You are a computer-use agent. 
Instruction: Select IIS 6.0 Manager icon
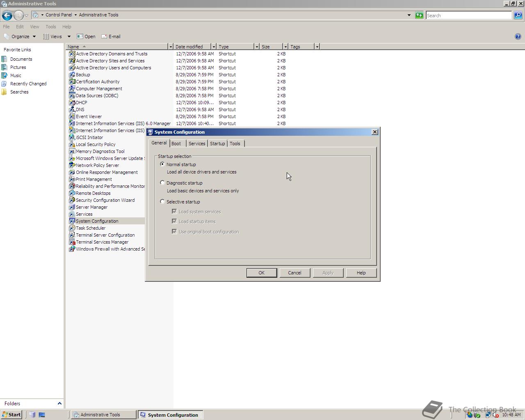click(x=72, y=123)
